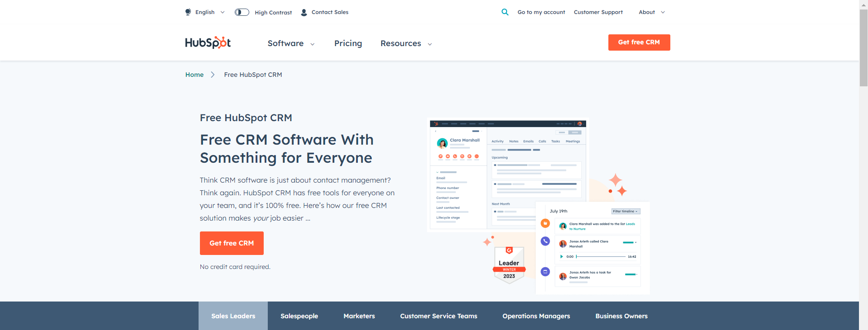Click the search magnifier icon

505,12
